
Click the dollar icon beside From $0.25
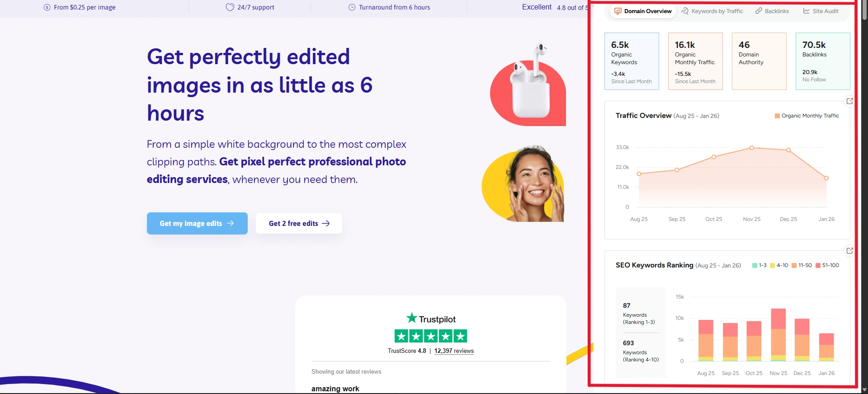point(47,7)
